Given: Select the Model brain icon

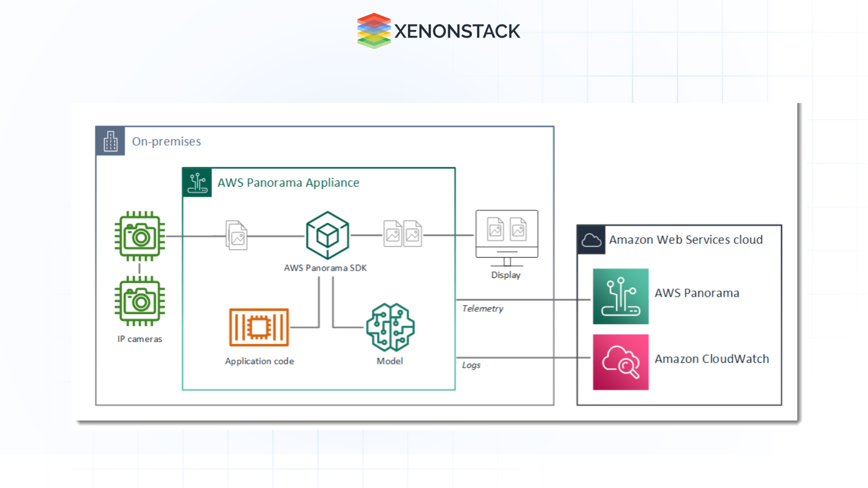Looking at the screenshot, I should click(x=390, y=326).
